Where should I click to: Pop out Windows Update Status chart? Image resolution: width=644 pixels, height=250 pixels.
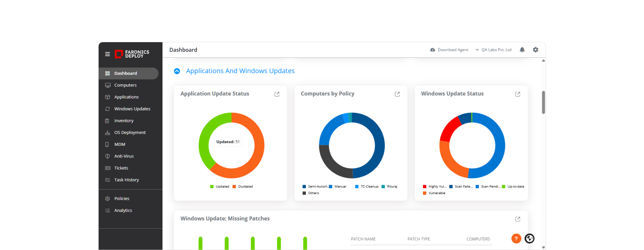pos(517,94)
